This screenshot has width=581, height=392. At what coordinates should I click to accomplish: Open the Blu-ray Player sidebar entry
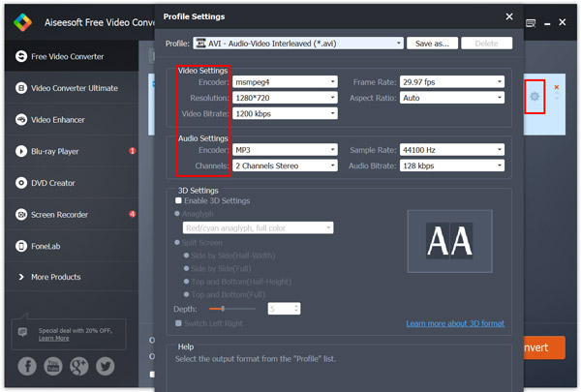coord(72,151)
